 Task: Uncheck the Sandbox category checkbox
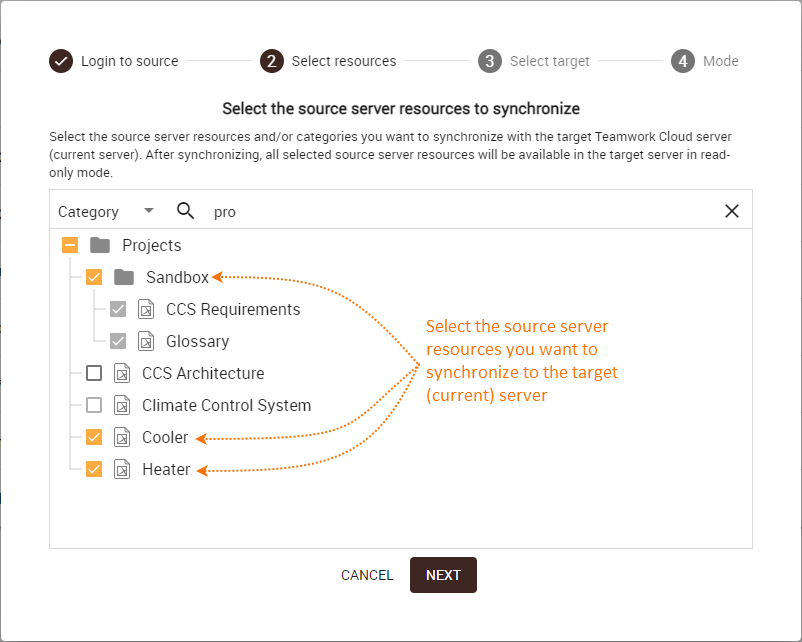[x=94, y=277]
